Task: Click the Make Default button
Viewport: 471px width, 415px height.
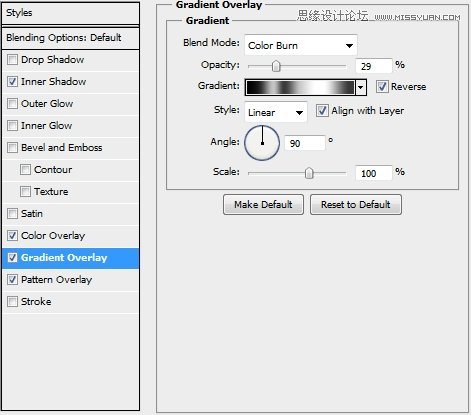Action: [263, 204]
